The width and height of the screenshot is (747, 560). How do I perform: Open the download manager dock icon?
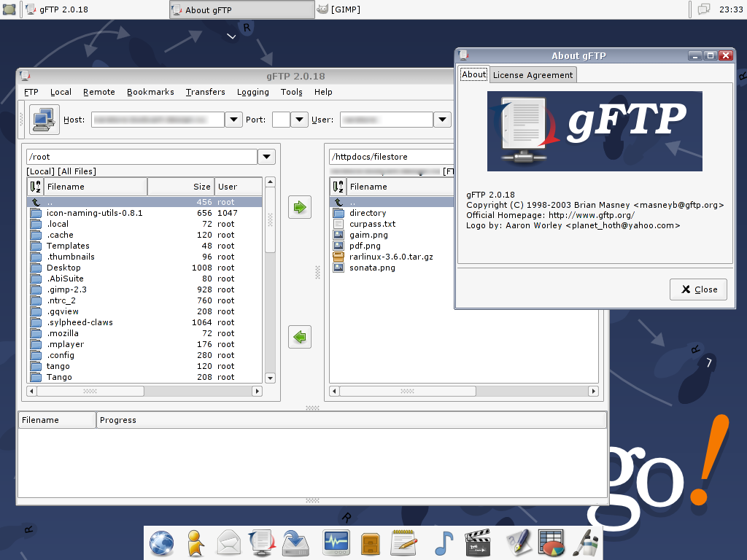point(296,543)
